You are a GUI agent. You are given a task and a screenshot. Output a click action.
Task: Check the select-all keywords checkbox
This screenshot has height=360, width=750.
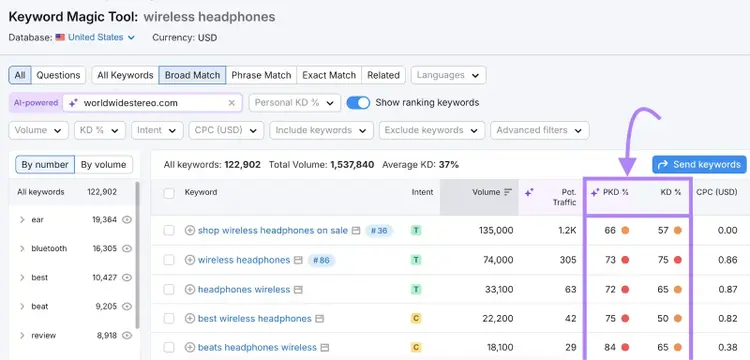(169, 193)
